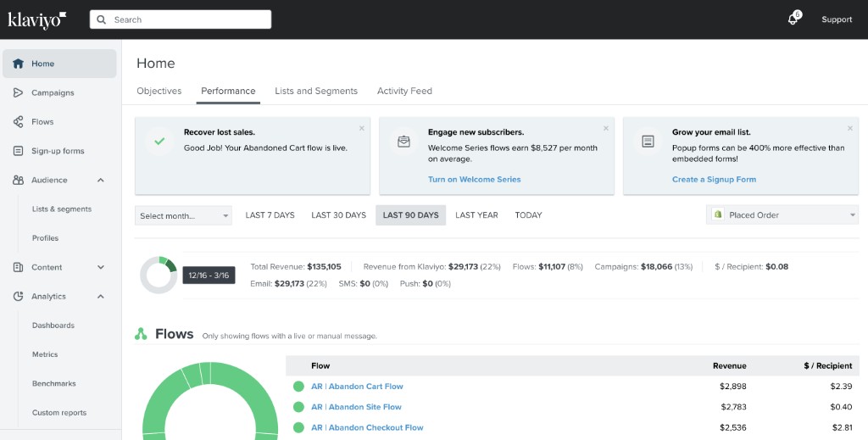Click the Klaviyo logo

coord(37,20)
